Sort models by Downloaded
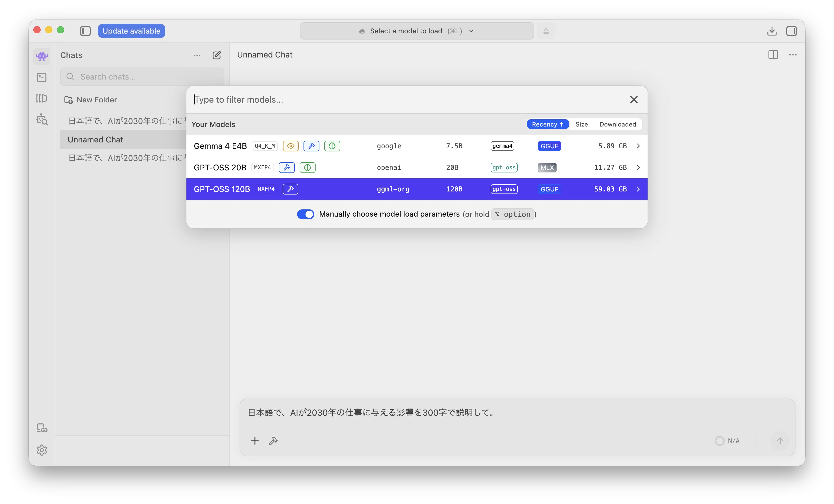 (x=617, y=124)
